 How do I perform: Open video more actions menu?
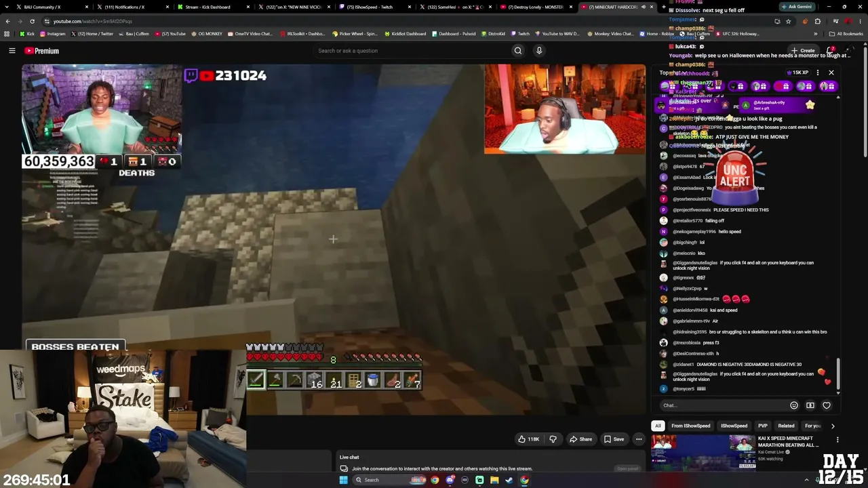(x=639, y=439)
